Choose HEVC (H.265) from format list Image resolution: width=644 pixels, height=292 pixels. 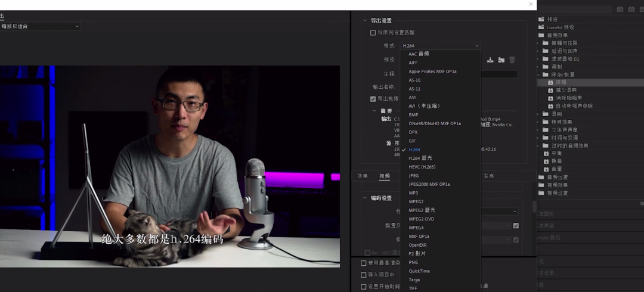tap(422, 167)
